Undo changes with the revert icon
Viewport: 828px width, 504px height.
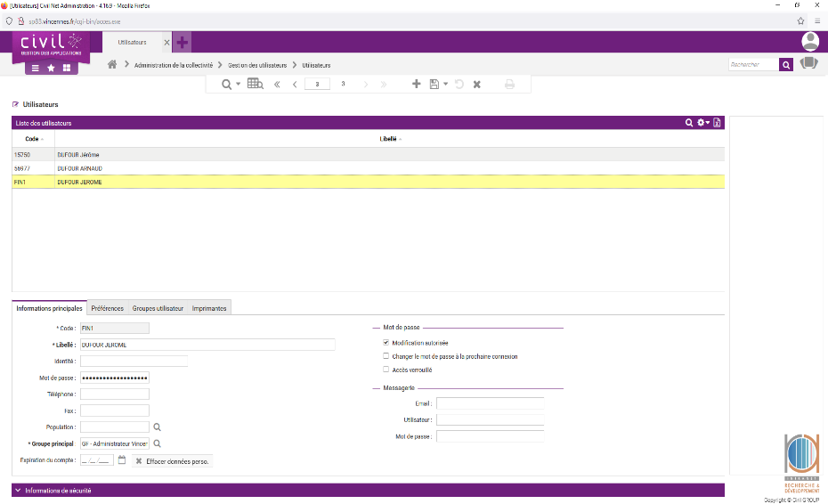[x=459, y=84]
